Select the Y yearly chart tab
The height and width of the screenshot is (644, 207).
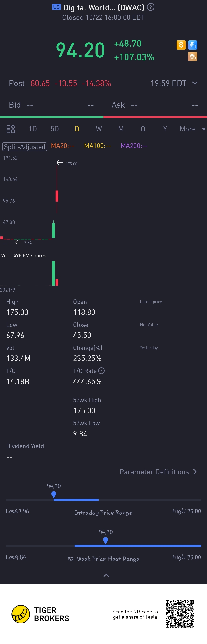tap(165, 129)
